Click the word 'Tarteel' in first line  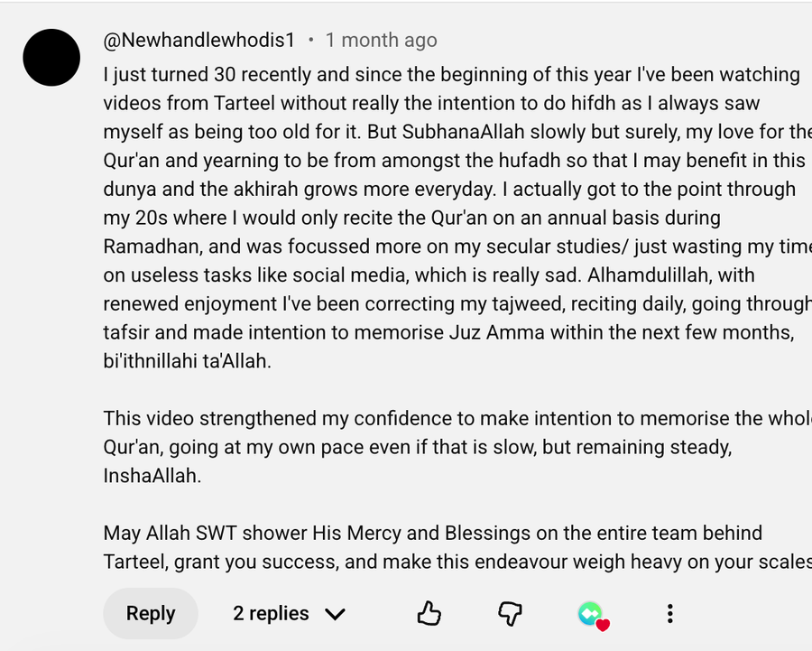(x=244, y=103)
